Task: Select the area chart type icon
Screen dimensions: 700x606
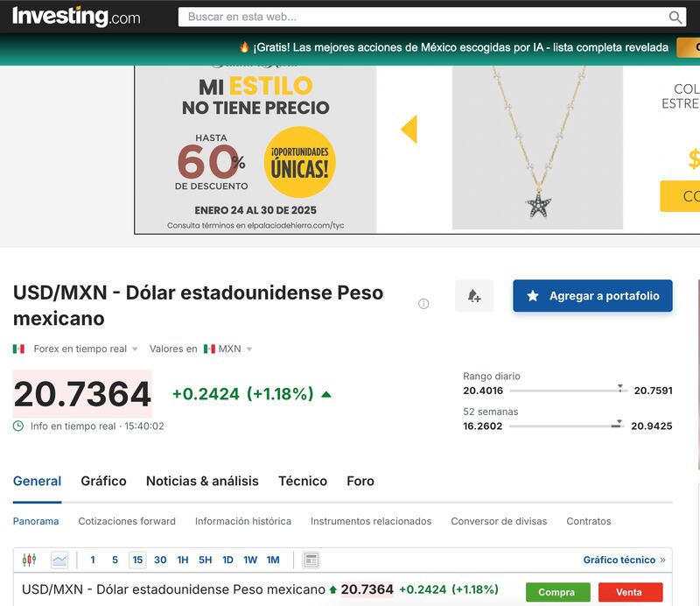Action: 59,560
